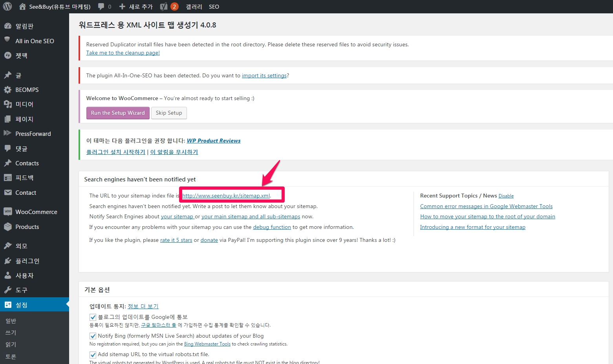Open the WooCommerce sidebar icon
The height and width of the screenshot is (364, 613).
click(8, 212)
